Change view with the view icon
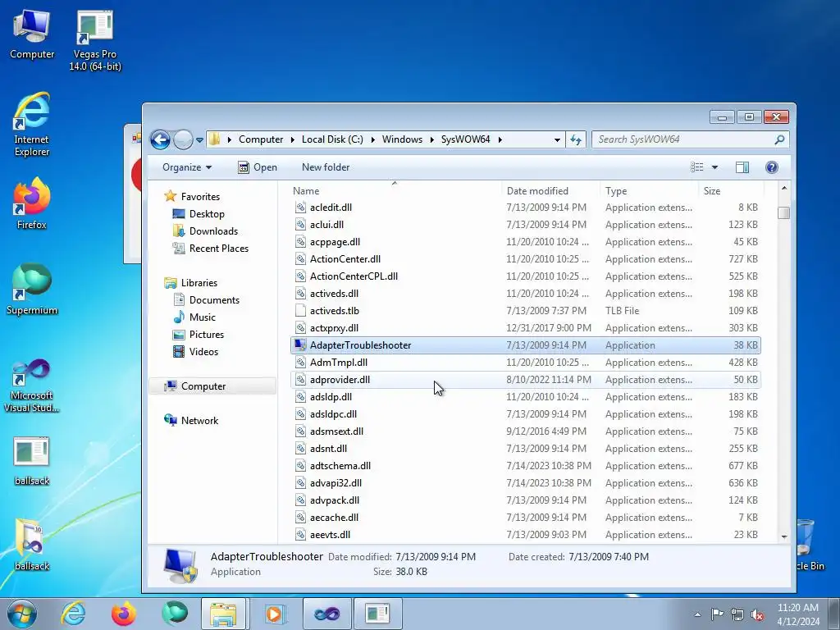Viewport: 840px width, 630px height. click(697, 167)
